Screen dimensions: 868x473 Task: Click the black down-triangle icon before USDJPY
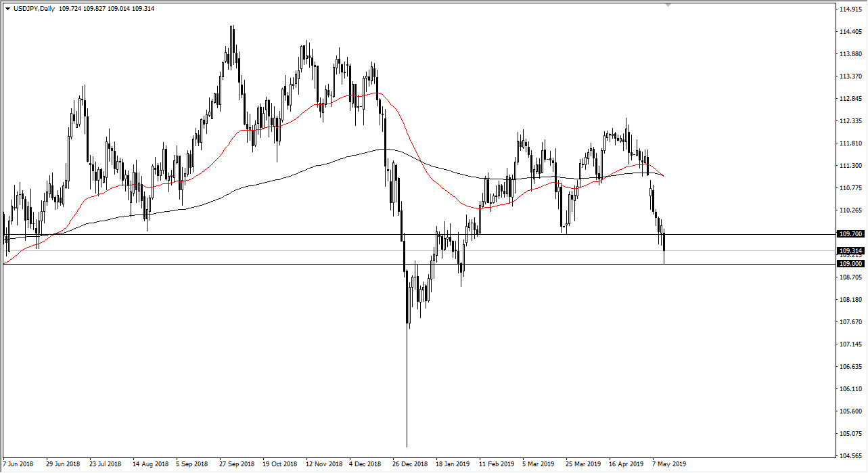tap(7, 7)
